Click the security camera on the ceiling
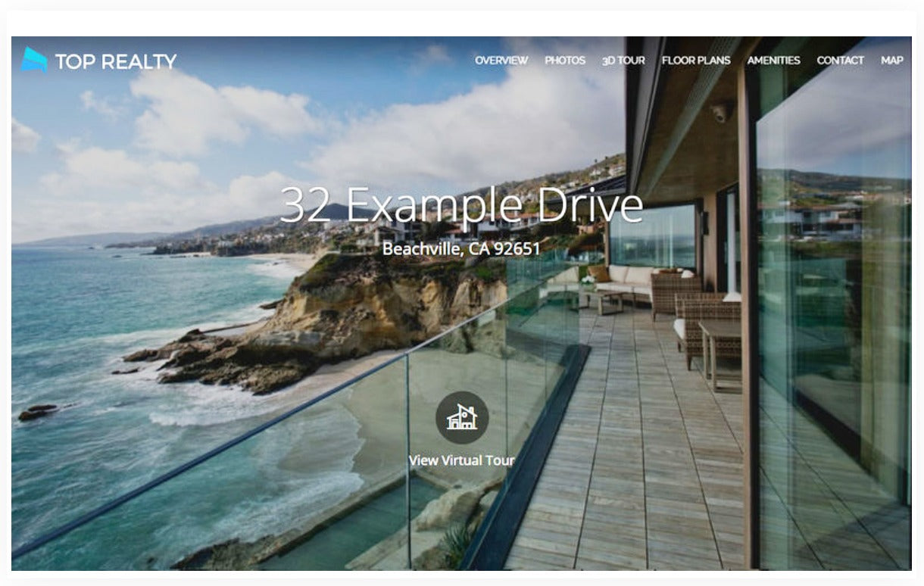 click(x=719, y=112)
